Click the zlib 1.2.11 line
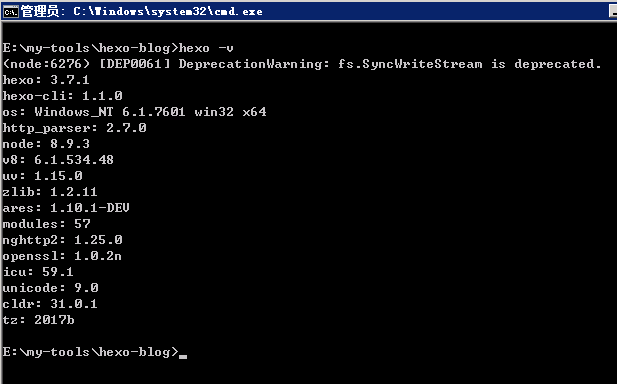 (x=50, y=192)
